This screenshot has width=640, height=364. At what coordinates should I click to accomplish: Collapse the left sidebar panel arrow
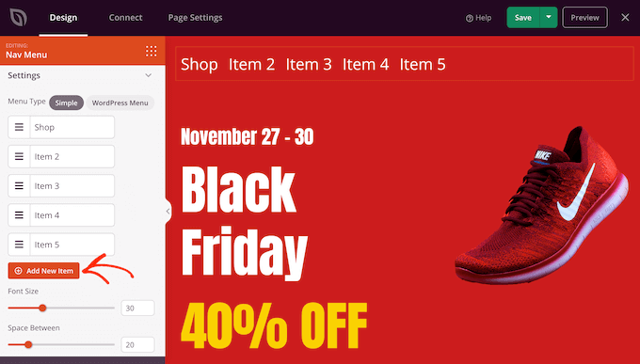point(168,211)
